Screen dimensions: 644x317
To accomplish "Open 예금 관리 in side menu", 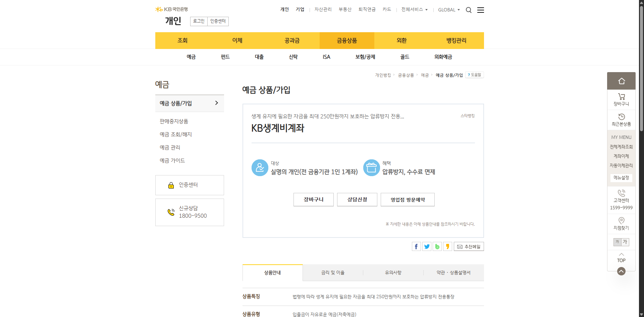I will click(170, 148).
